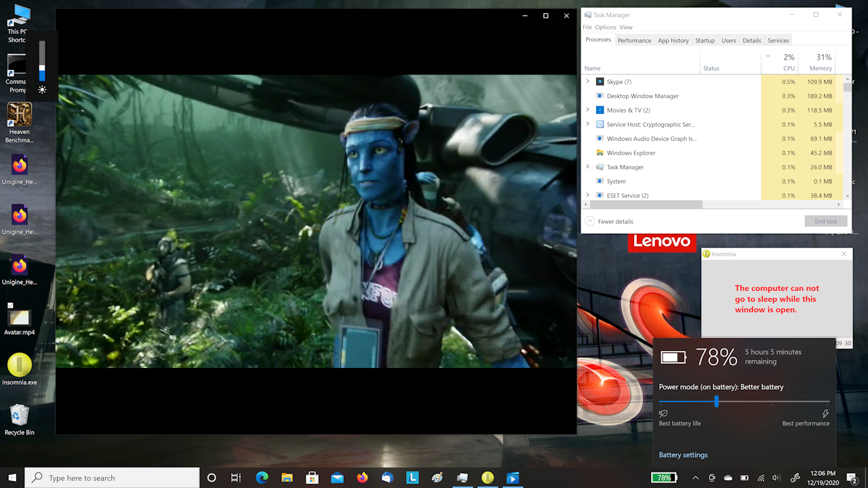Screen dimensions: 868x488
Task: Open Microsoft Store from the taskbar
Action: pyautogui.click(x=312, y=478)
